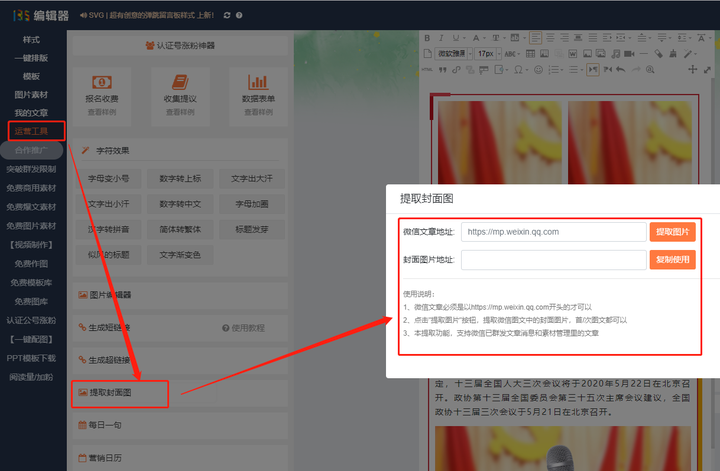Insert emoji smiley face icon
Screen dimensions: 720x471
538,70
